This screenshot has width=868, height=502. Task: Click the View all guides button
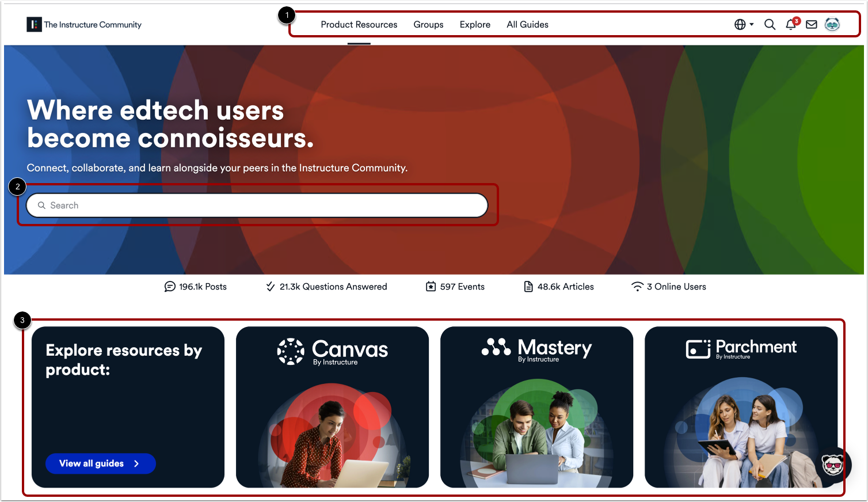(x=101, y=463)
